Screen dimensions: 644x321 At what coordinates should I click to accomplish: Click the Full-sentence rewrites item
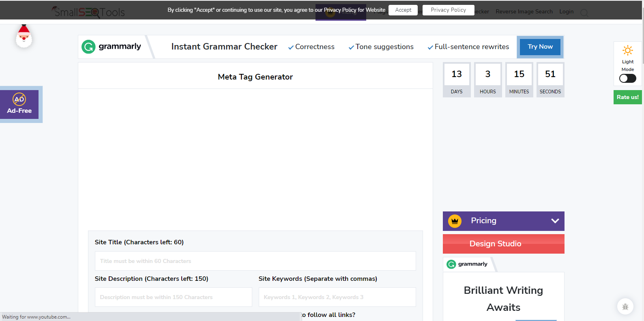(x=468, y=47)
